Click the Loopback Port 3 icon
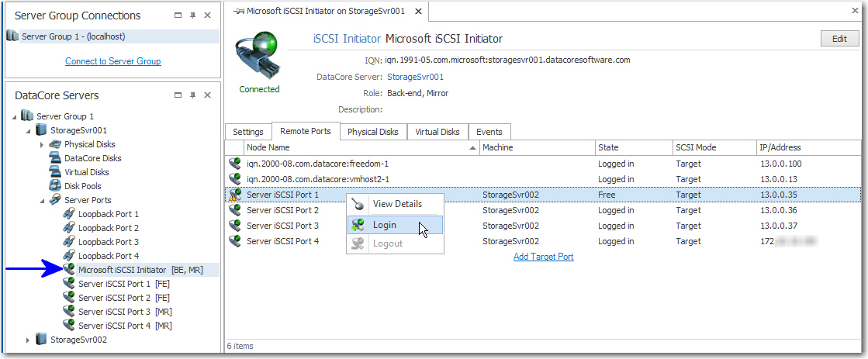868x359 pixels. coord(69,242)
